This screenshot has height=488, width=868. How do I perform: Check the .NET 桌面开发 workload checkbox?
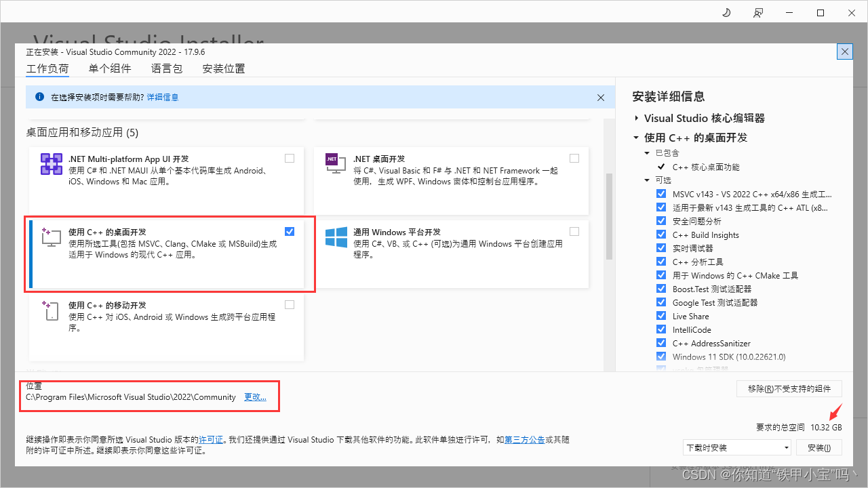[x=574, y=158]
